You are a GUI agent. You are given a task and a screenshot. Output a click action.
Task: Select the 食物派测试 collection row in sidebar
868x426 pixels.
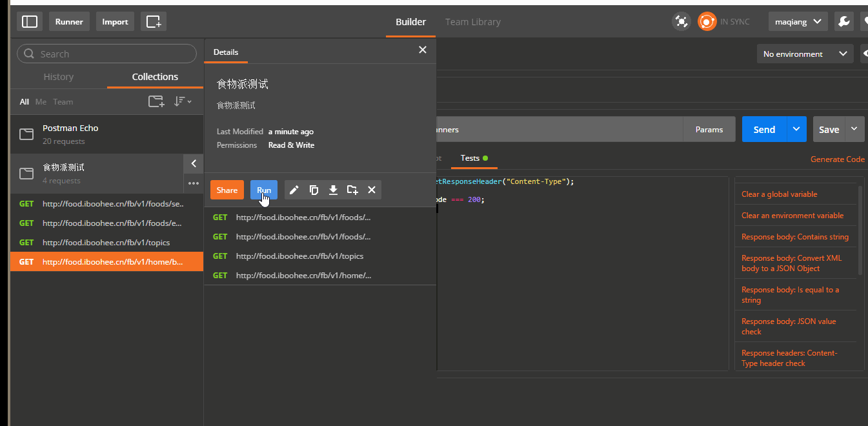[97, 174]
